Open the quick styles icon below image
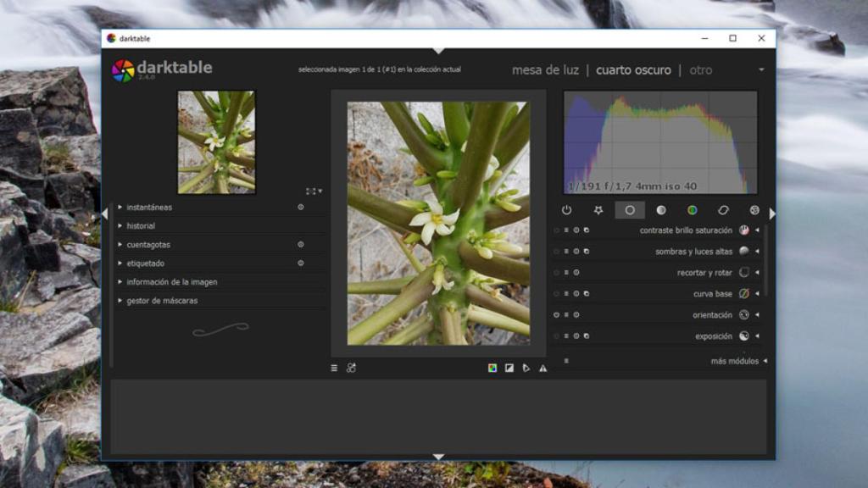 pyautogui.click(x=351, y=368)
